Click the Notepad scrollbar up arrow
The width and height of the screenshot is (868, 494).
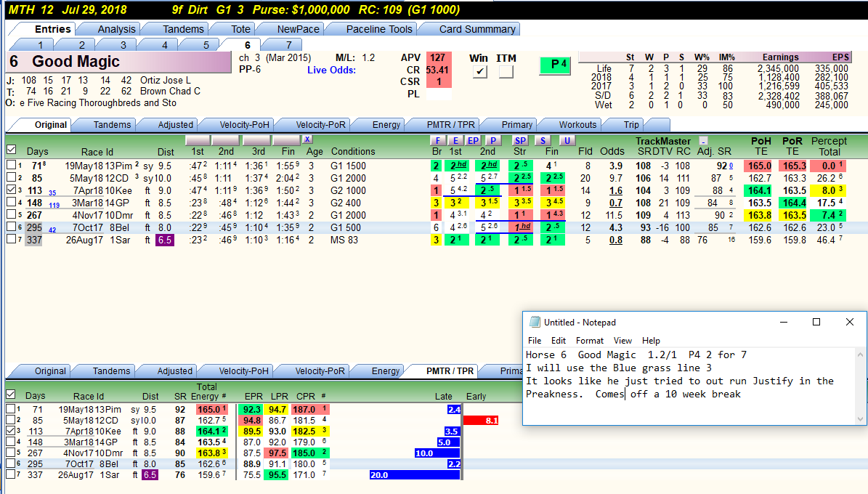coord(860,354)
